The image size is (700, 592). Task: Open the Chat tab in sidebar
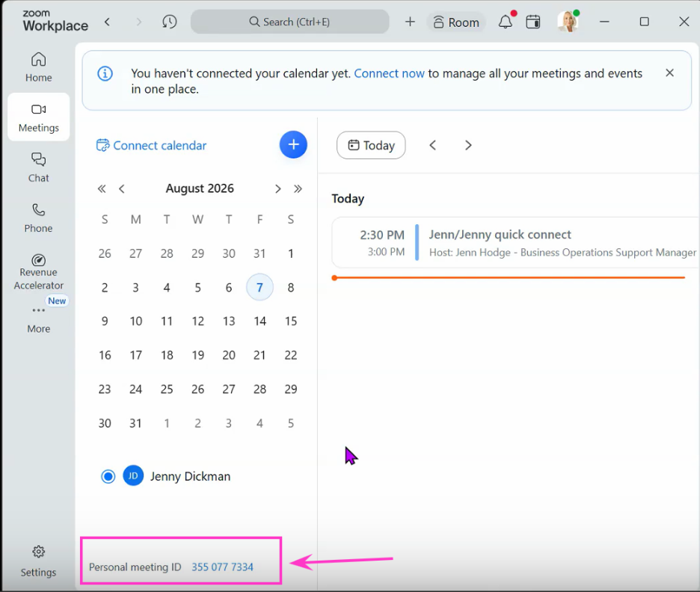(38, 167)
